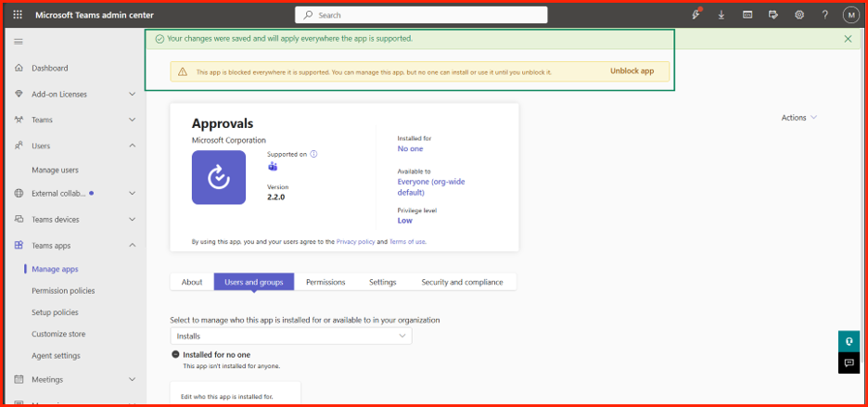Viewport: 868px width, 407px height.
Task: Open Agent settings in sidebar
Action: click(56, 355)
